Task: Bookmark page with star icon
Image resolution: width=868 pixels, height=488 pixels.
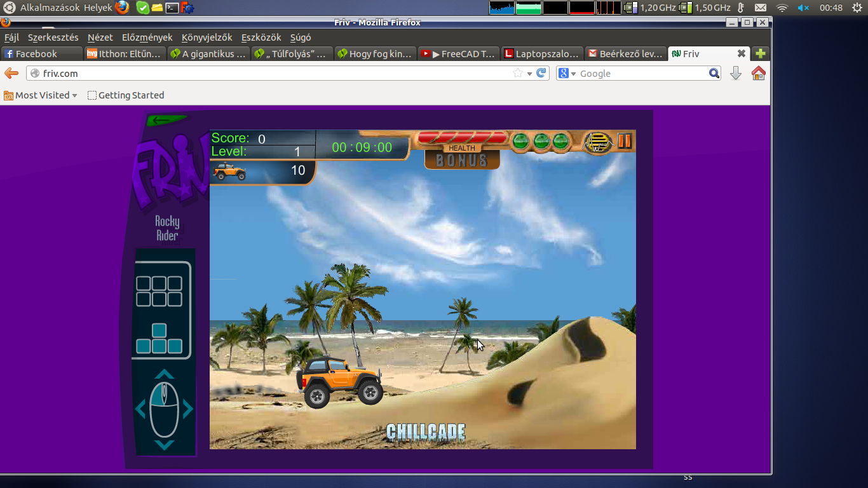Action: (518, 73)
